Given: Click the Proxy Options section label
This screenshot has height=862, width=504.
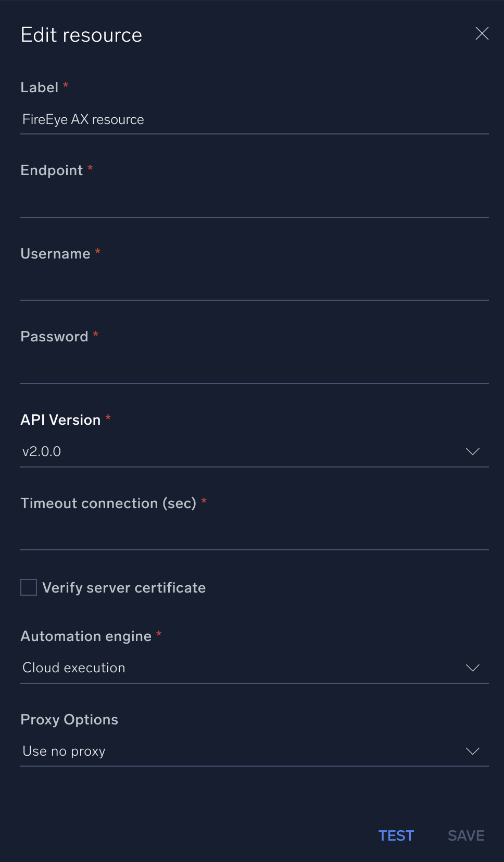Looking at the screenshot, I should coord(69,719).
